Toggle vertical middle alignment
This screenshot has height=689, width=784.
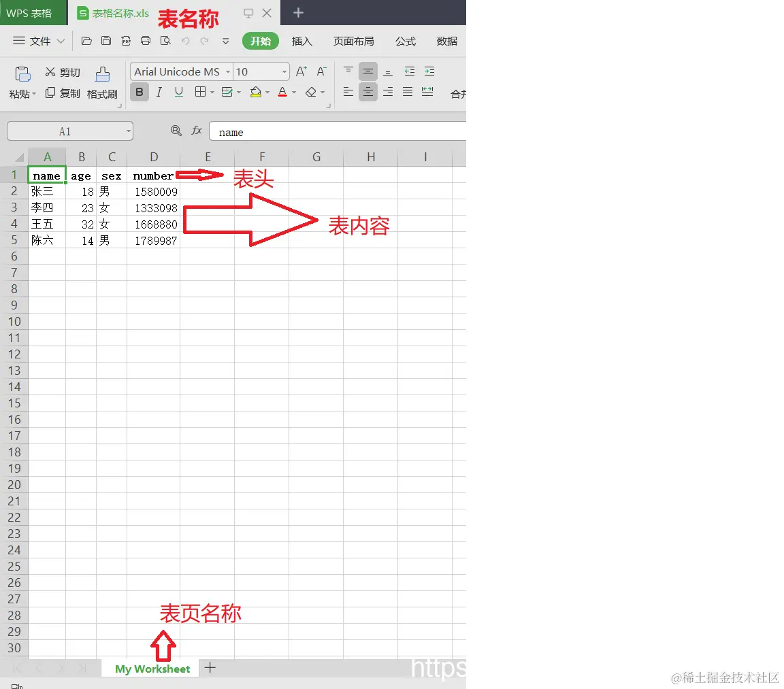coord(368,71)
